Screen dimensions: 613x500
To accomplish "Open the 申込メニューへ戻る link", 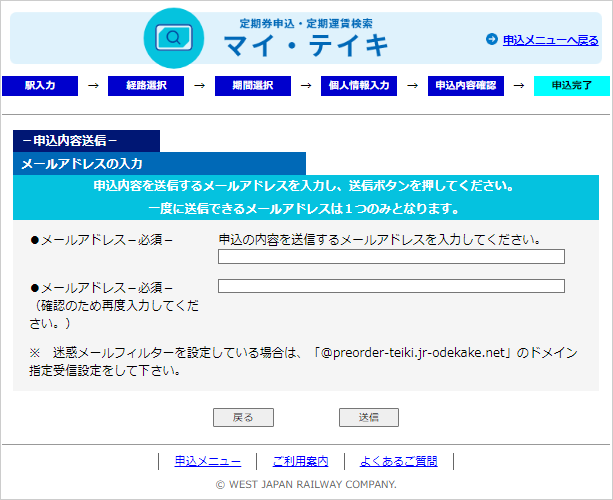I will (x=550, y=40).
